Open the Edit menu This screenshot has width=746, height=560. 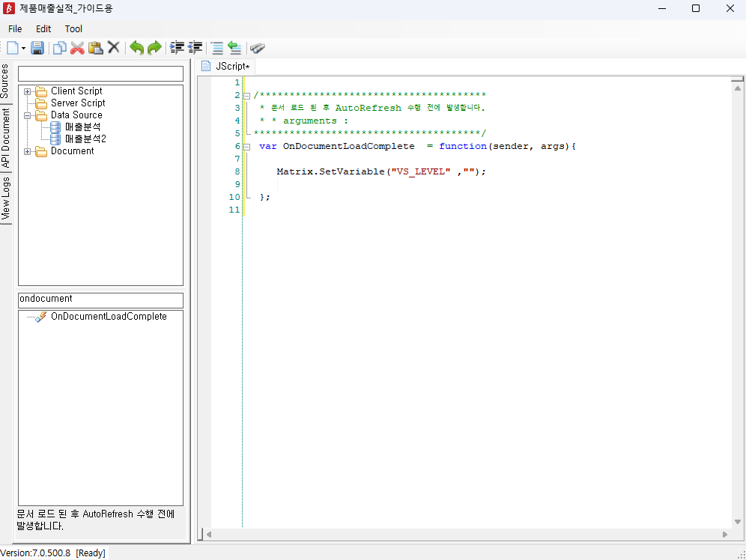[43, 29]
